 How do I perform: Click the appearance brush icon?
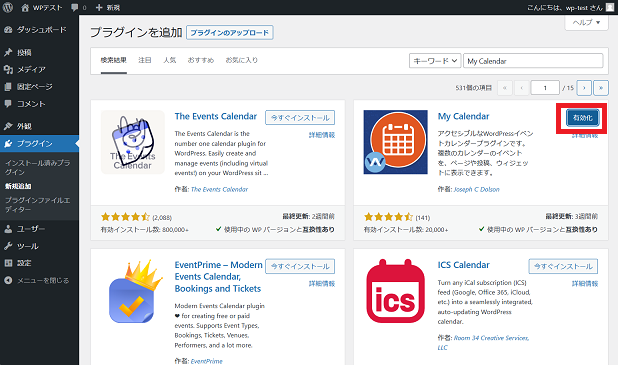pos(8,126)
